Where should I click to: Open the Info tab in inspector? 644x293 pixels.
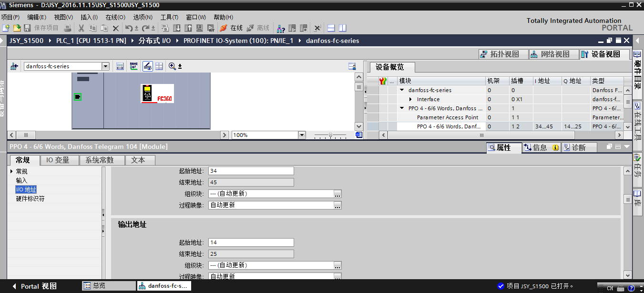tap(541, 147)
